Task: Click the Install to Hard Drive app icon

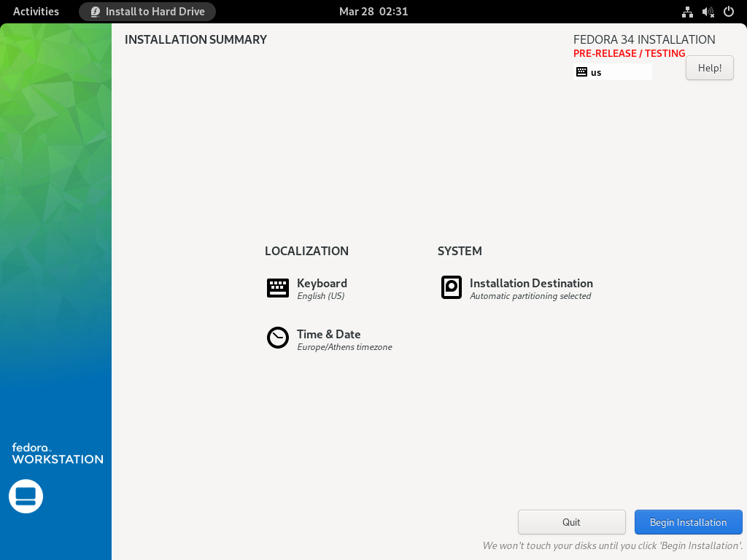Action: click(94, 12)
